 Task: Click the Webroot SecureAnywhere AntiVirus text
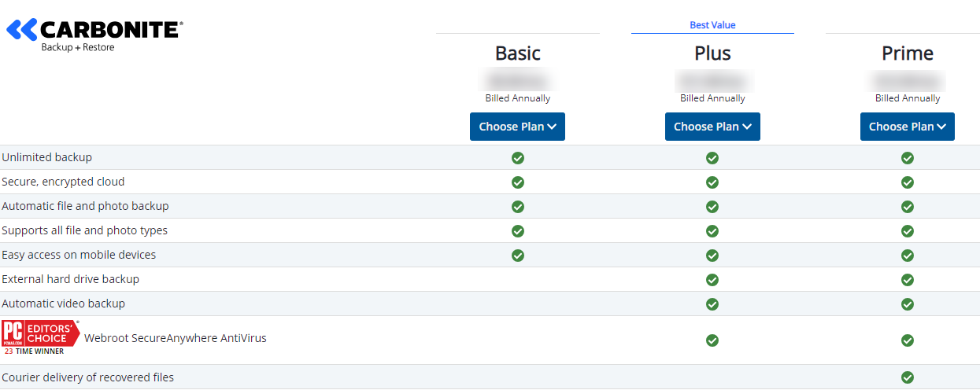pyautogui.click(x=176, y=338)
